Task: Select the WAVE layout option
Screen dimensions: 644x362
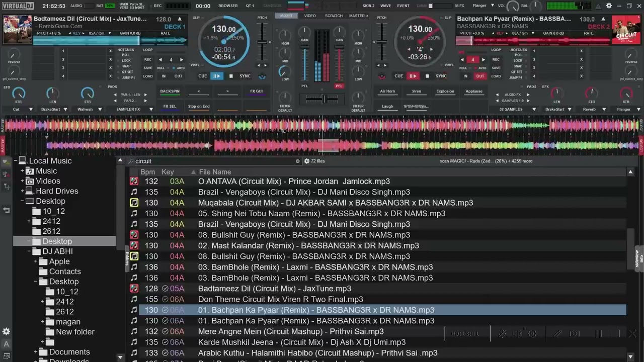Action: click(385, 6)
